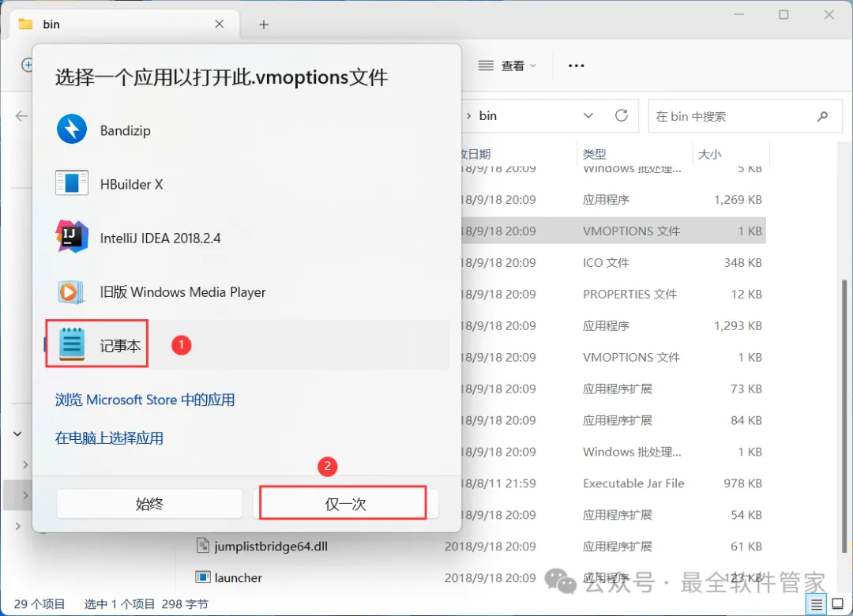Image resolution: width=853 pixels, height=616 pixels.
Task: Open a new tab with plus icon
Action: (264, 24)
